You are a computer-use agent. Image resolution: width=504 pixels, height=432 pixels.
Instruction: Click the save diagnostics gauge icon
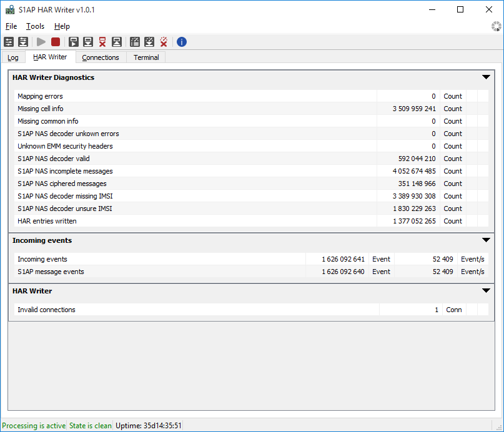[x=149, y=42]
